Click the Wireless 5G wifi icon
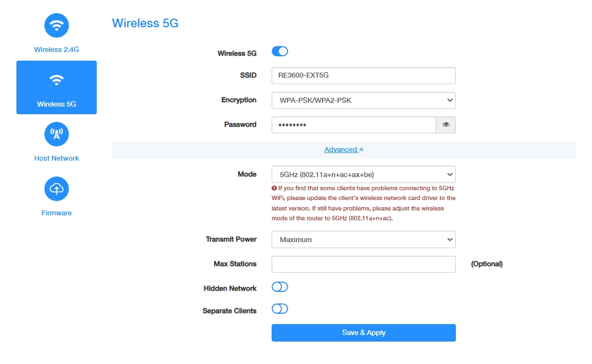This screenshot has width=592, height=364. click(57, 80)
